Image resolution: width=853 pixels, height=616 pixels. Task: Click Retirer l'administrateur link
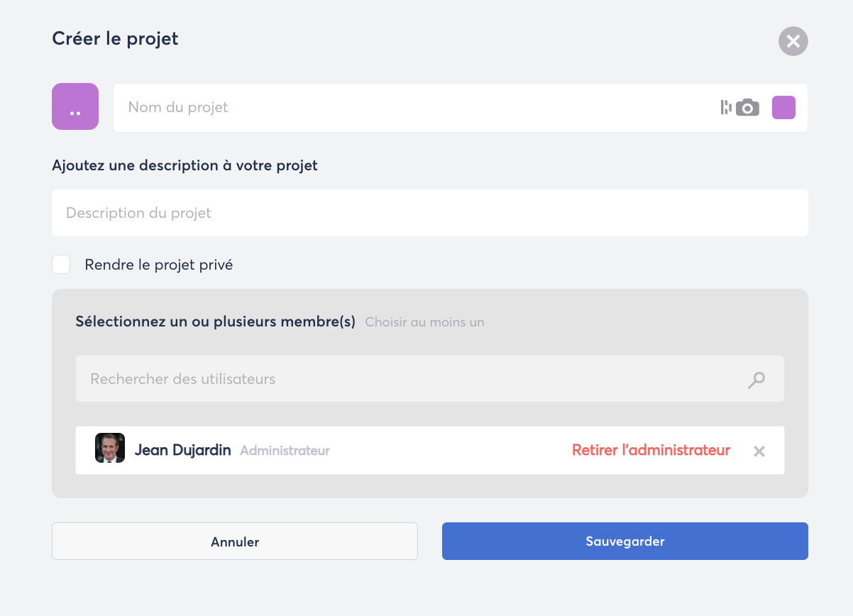[x=651, y=450]
